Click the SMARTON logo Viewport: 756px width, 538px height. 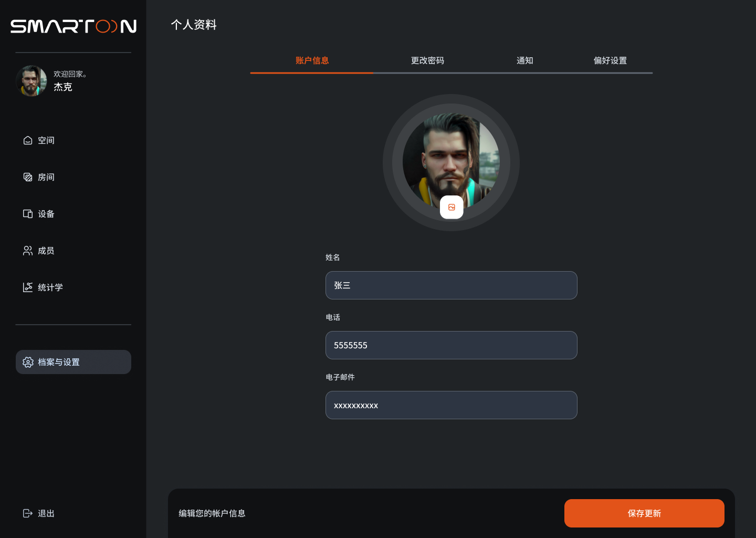tap(73, 26)
